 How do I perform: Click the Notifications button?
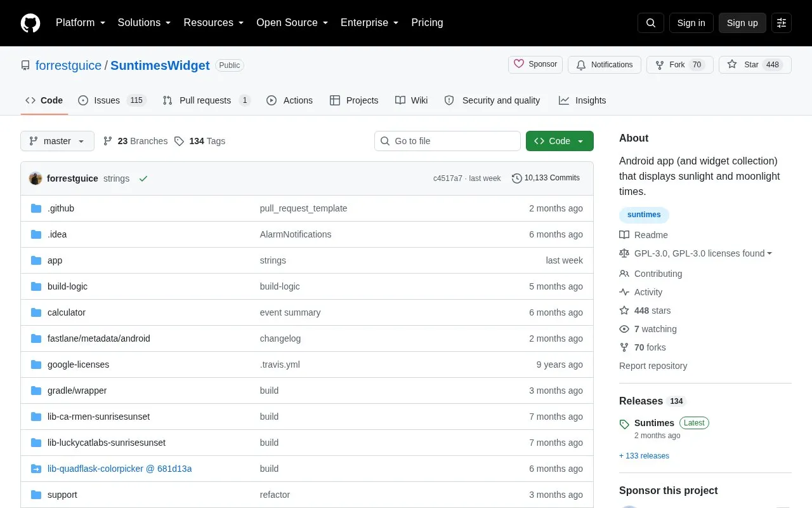pos(605,65)
